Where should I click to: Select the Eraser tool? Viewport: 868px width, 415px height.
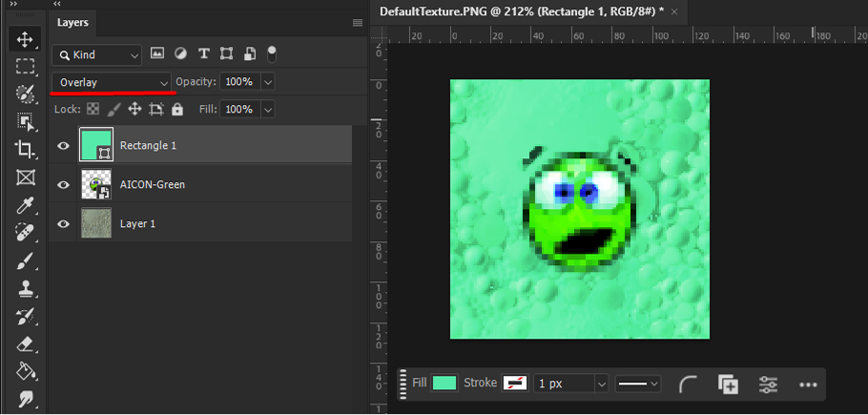pyautogui.click(x=25, y=343)
